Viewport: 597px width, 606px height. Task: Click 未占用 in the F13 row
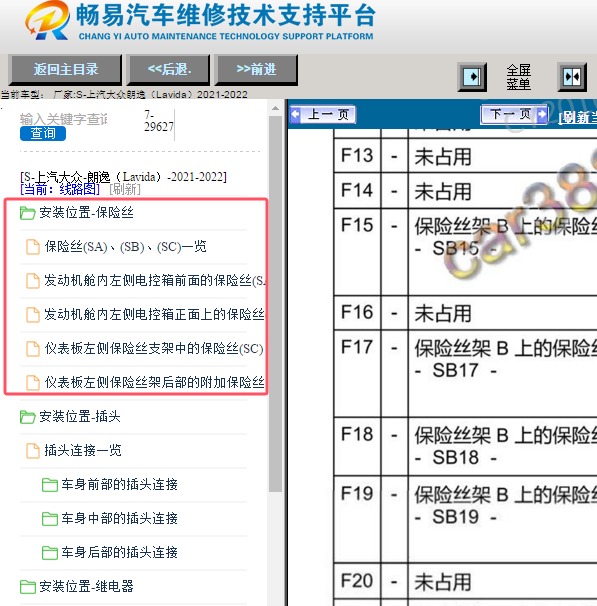click(443, 157)
